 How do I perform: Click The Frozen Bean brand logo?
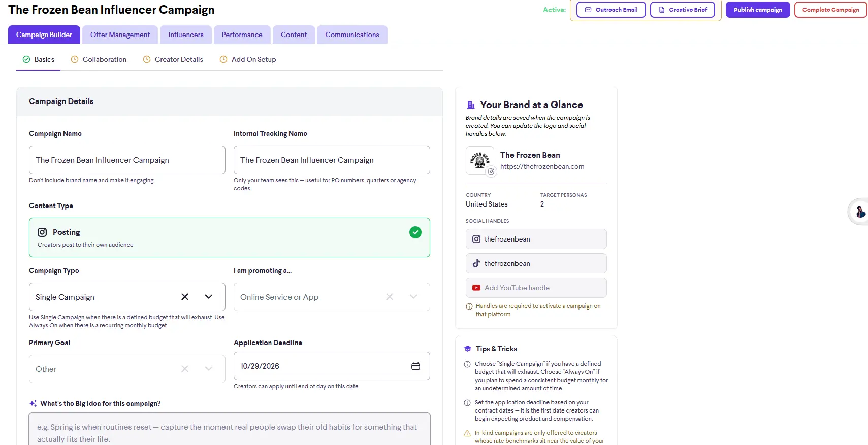pos(480,160)
